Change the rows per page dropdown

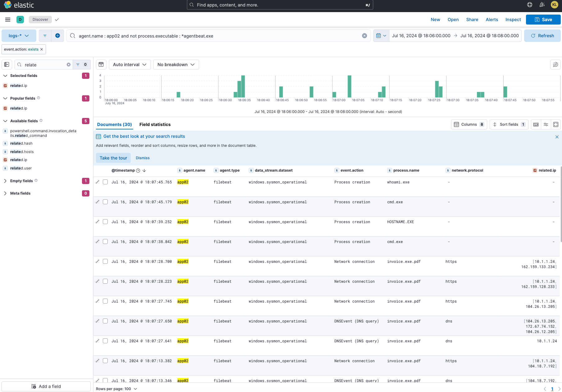click(x=116, y=389)
